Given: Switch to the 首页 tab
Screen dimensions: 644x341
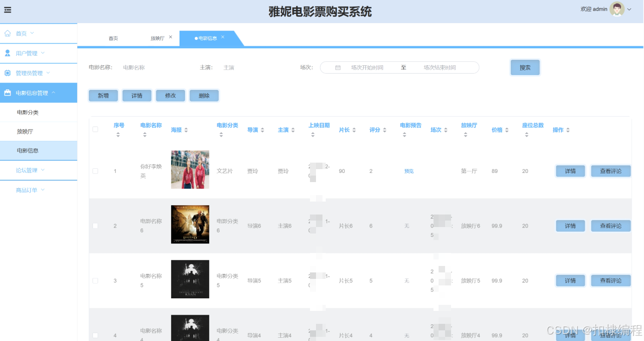Looking at the screenshot, I should click(113, 38).
